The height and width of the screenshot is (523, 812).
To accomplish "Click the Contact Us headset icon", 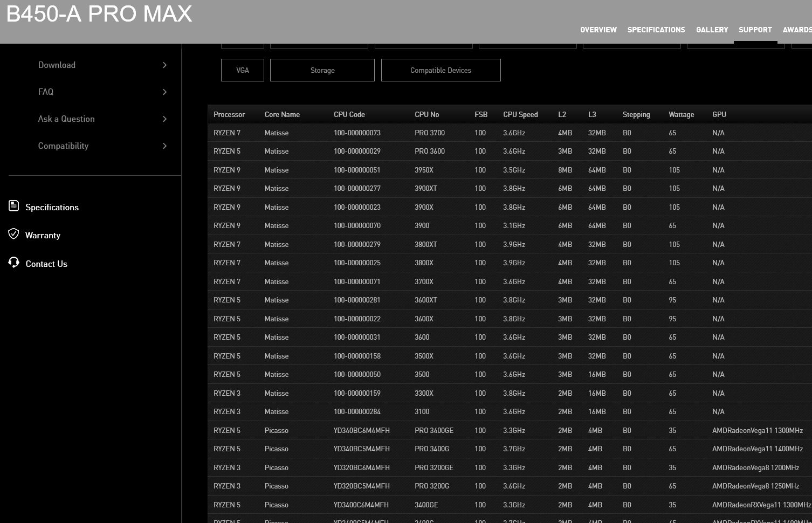I will click(x=14, y=262).
